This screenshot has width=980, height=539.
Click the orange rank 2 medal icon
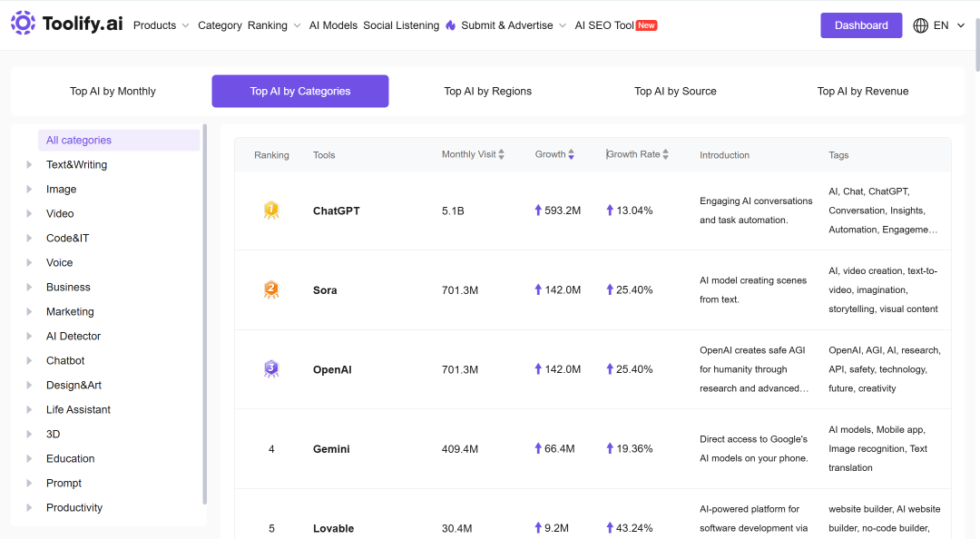tap(271, 289)
